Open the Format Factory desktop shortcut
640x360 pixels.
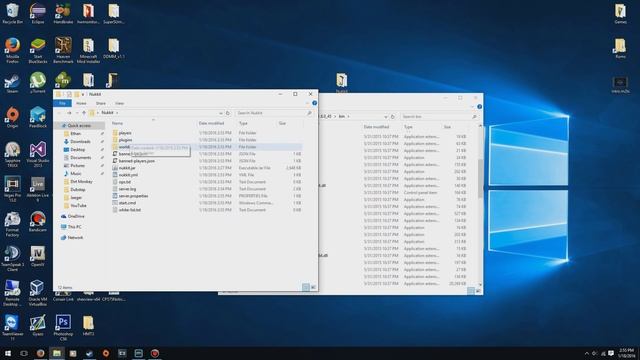click(12, 224)
